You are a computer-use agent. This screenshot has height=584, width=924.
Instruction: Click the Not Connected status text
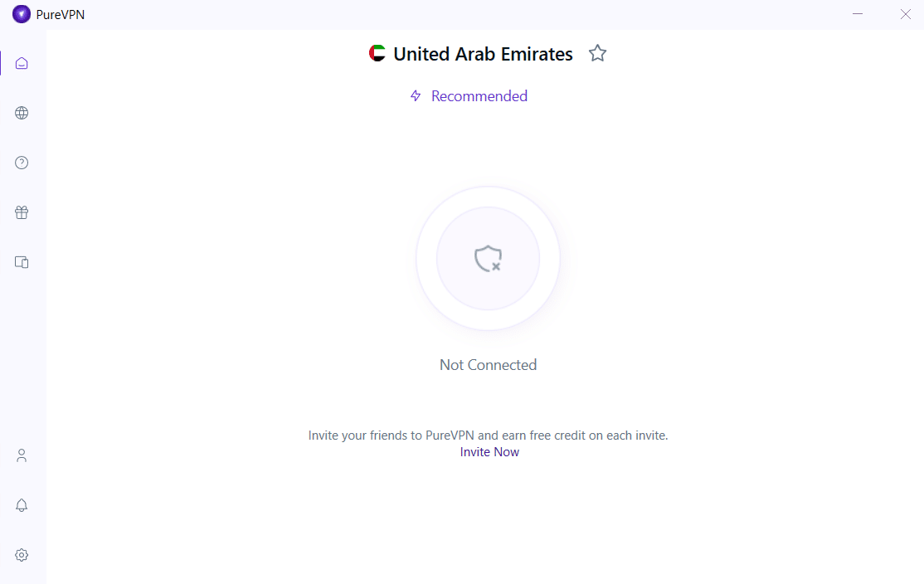488,365
